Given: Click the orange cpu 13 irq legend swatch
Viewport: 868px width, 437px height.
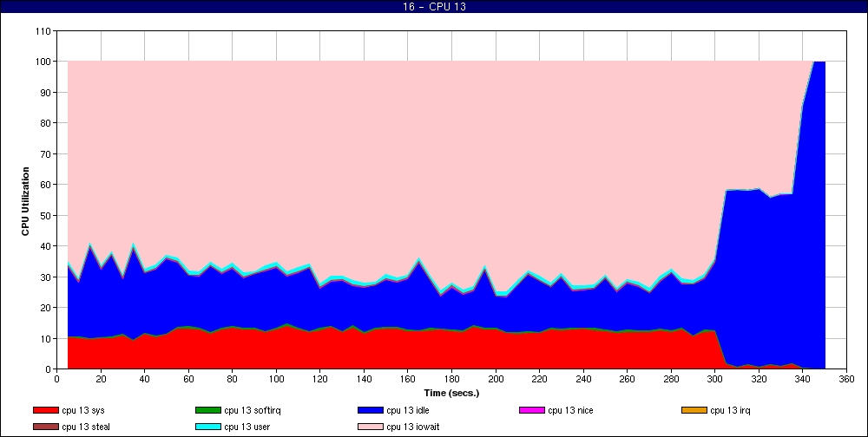Looking at the screenshot, I should tap(694, 410).
